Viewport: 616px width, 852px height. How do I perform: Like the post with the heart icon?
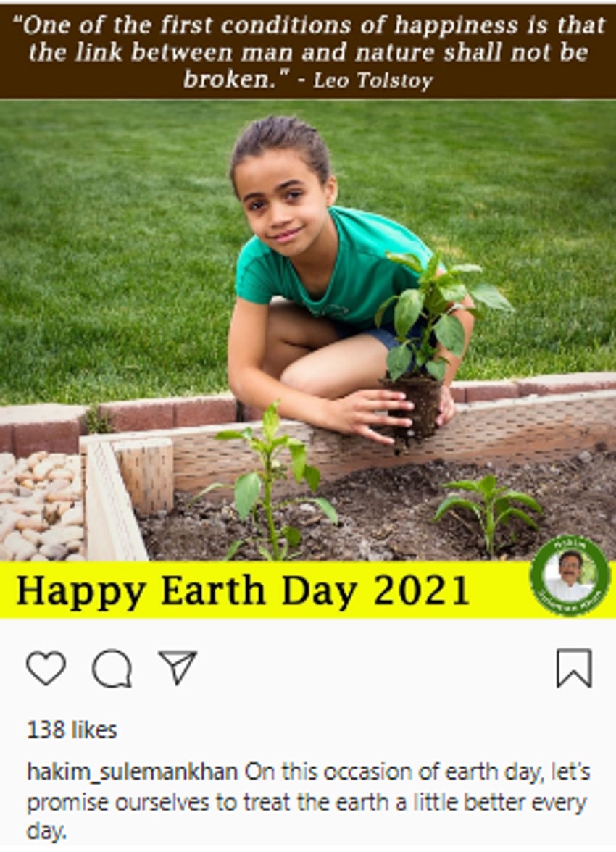[x=46, y=668]
